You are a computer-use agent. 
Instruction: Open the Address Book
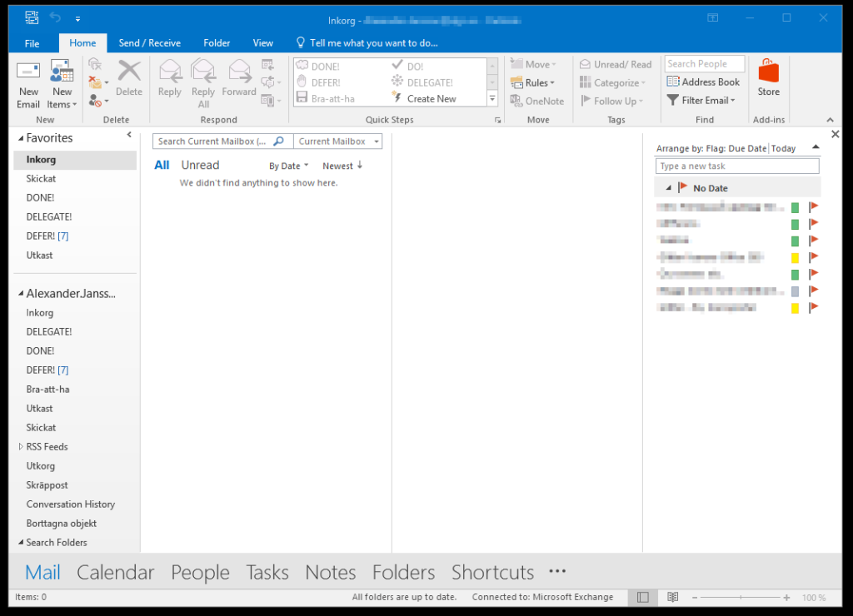(703, 82)
